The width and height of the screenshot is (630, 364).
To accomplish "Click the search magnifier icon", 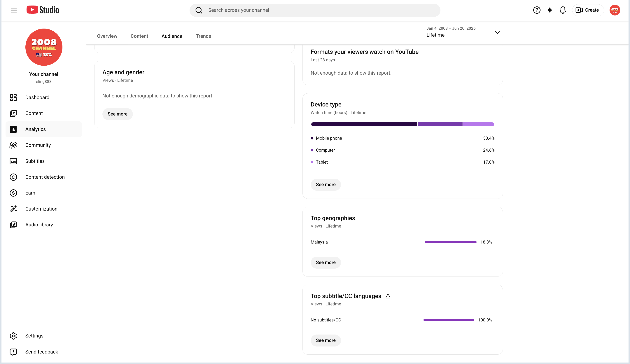I will pyautogui.click(x=199, y=10).
